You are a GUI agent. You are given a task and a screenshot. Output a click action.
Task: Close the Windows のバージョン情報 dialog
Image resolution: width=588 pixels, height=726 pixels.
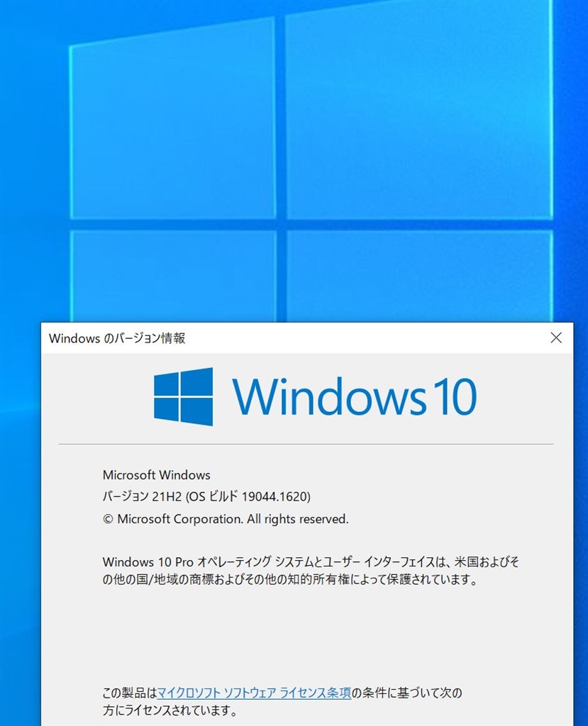click(556, 338)
